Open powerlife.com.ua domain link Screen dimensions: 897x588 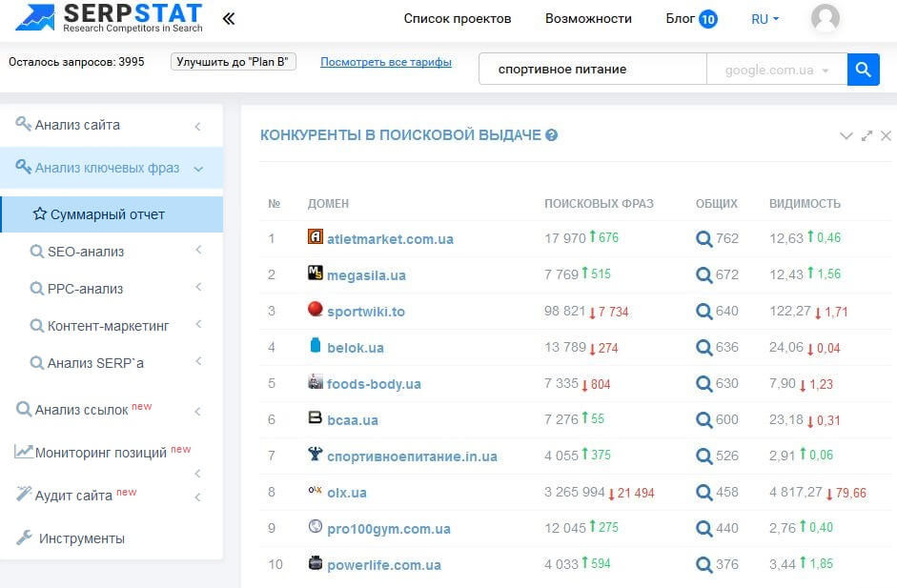pyautogui.click(x=384, y=565)
